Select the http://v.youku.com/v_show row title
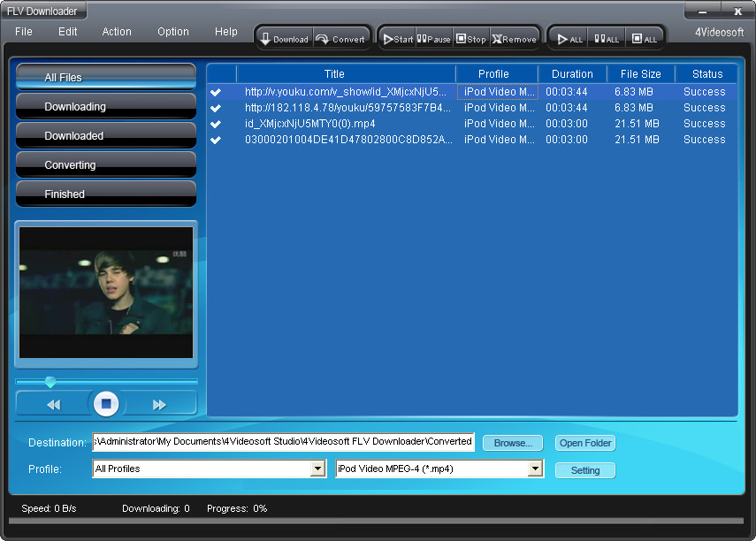The width and height of the screenshot is (756, 541). (346, 92)
